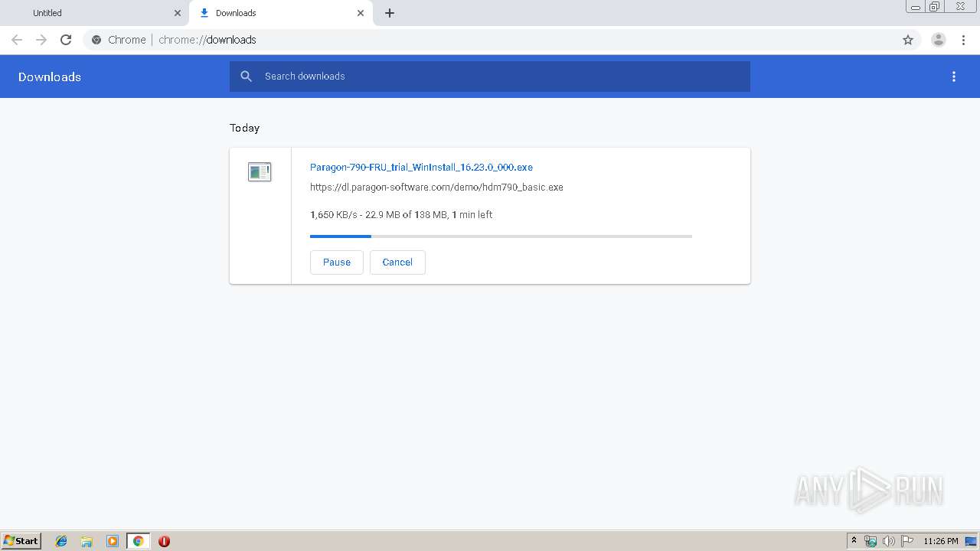Focus the Search downloads field
The image size is (980, 551).
coord(490,77)
